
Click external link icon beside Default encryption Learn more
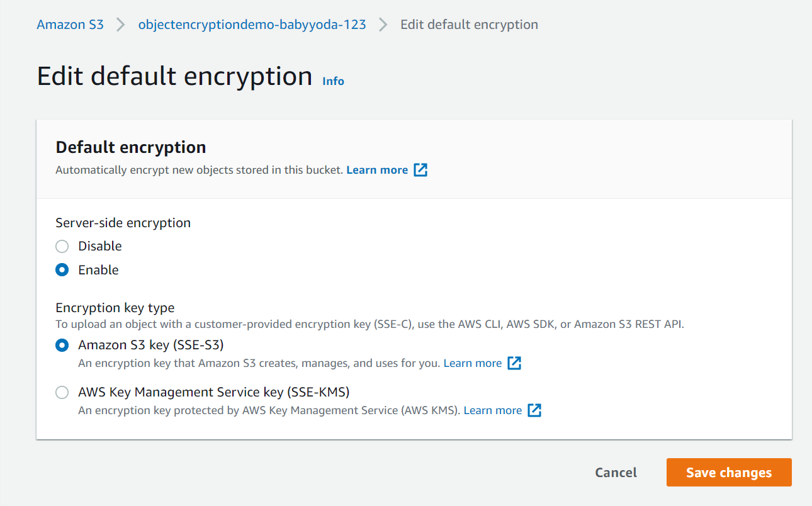[x=420, y=170]
